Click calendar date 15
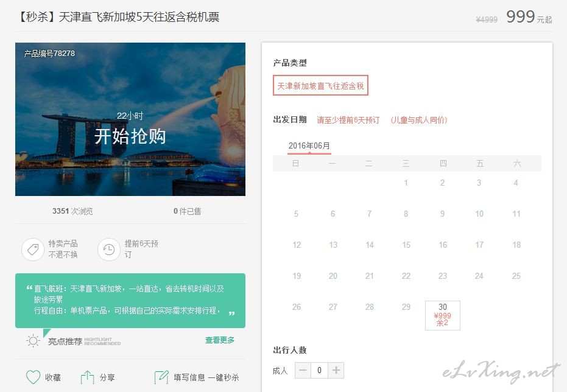The height and width of the screenshot is (392, 567). (406, 245)
